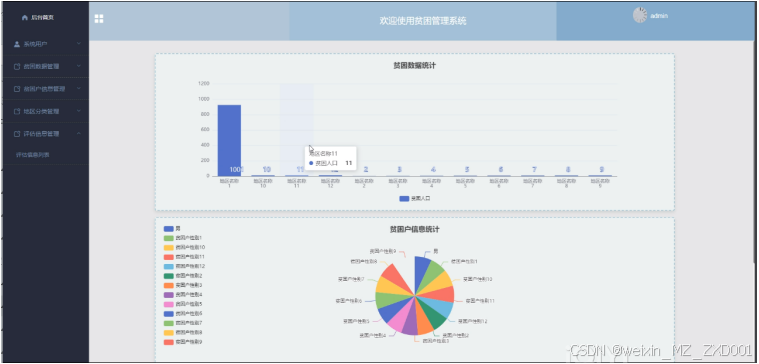Click the x-axis label 地区名称 5

click(x=466, y=183)
